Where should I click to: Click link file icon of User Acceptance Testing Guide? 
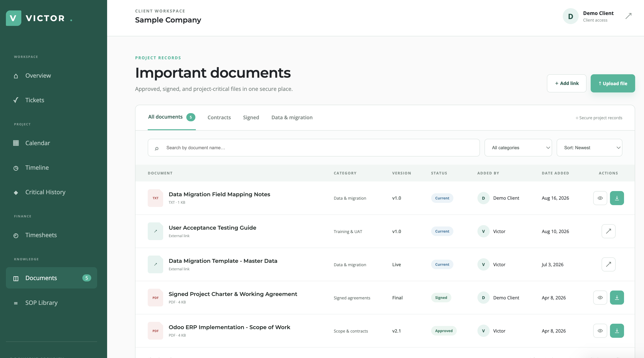tap(155, 231)
